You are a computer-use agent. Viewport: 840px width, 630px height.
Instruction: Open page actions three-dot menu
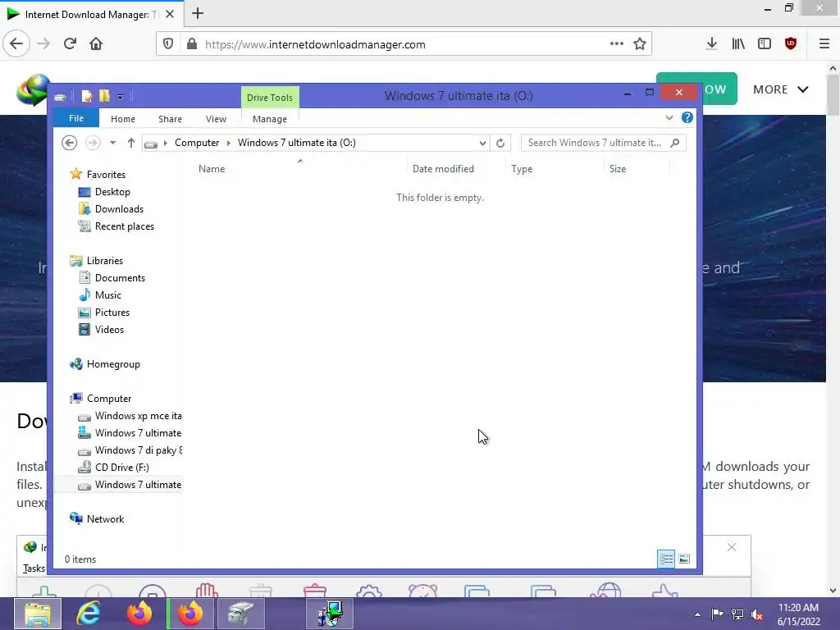click(617, 44)
